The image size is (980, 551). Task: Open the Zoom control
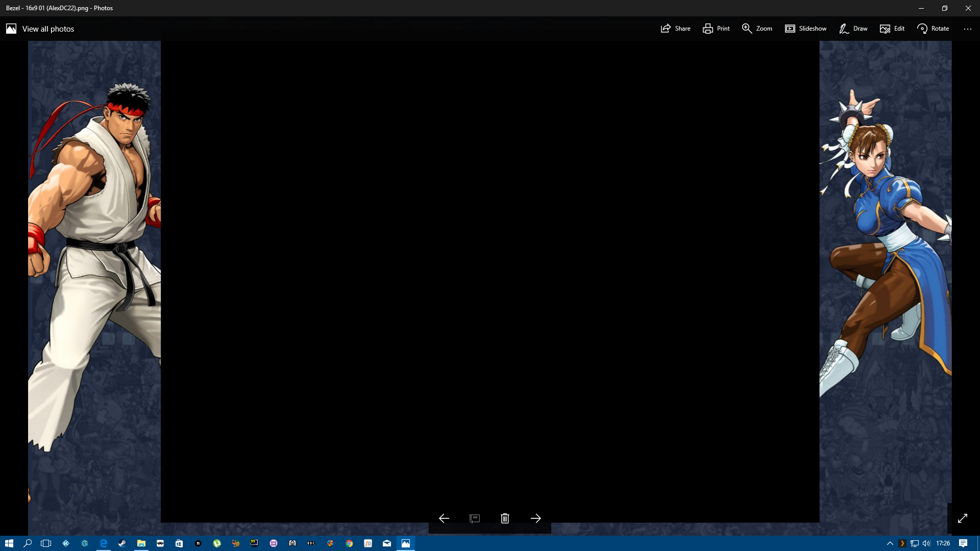[757, 29]
